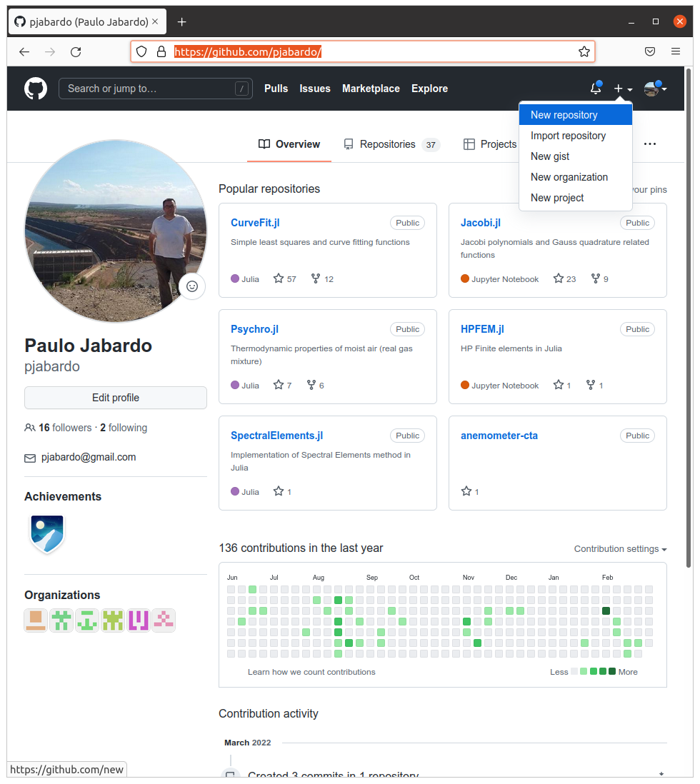Click the tracking protection shield icon

[141, 51]
